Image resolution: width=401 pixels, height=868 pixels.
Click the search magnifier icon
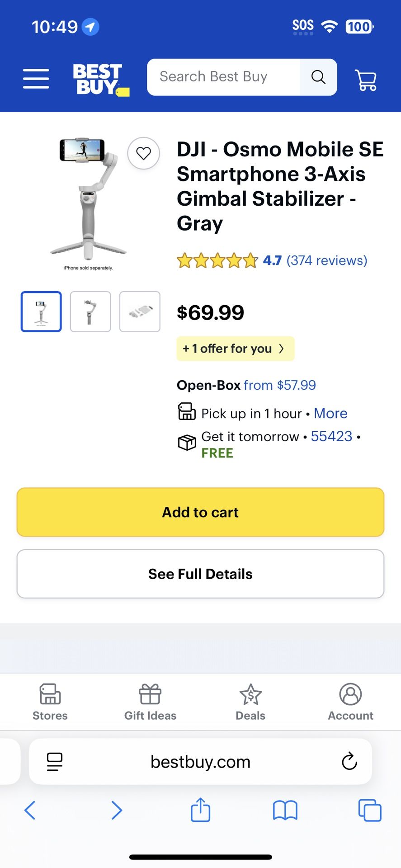click(318, 77)
